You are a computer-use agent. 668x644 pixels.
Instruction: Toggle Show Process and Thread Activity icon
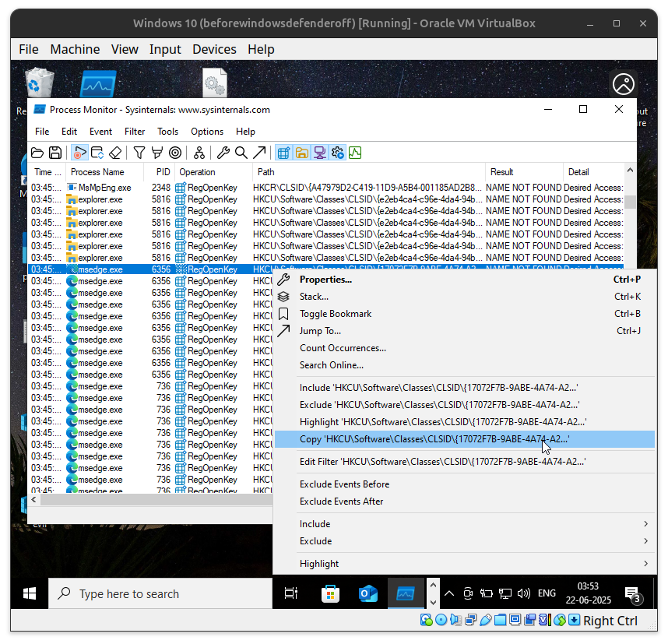337,153
